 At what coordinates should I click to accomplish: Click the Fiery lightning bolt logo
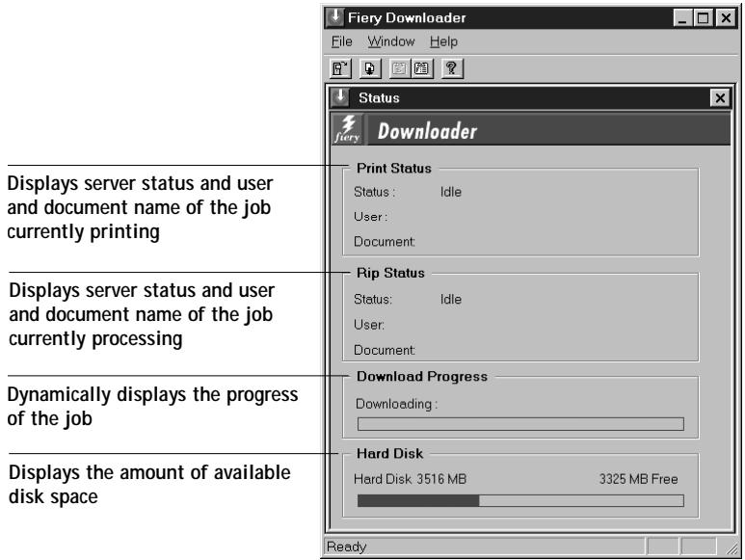tap(348, 130)
